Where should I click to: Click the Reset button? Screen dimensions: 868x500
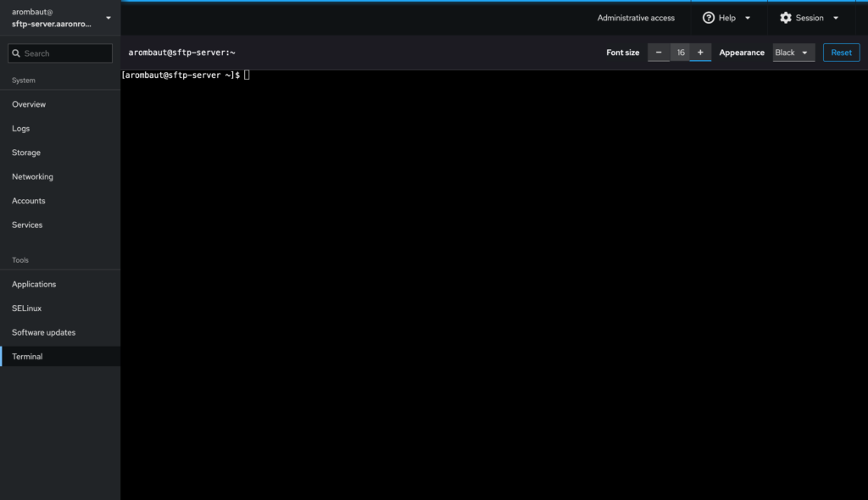[841, 53]
